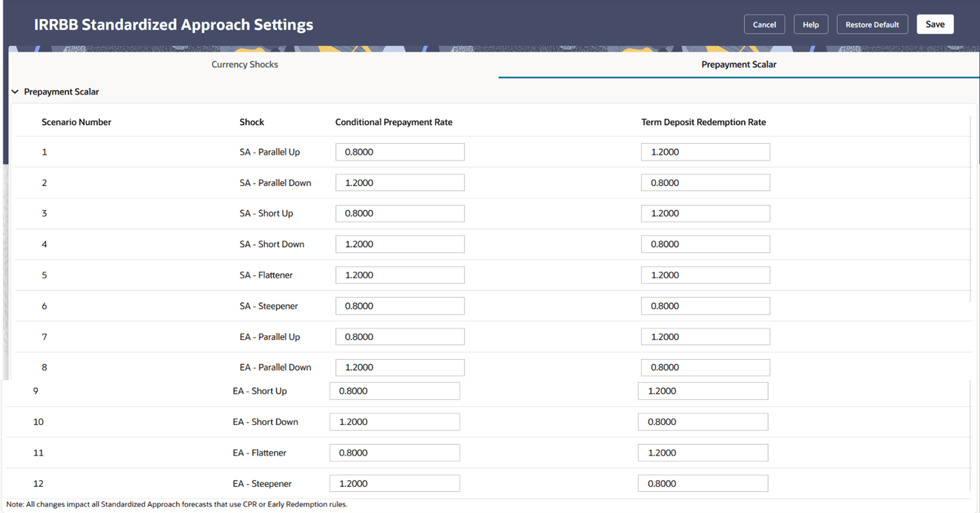Edit Conditional Prepayment Rate for SA - Steepener

pyautogui.click(x=400, y=306)
